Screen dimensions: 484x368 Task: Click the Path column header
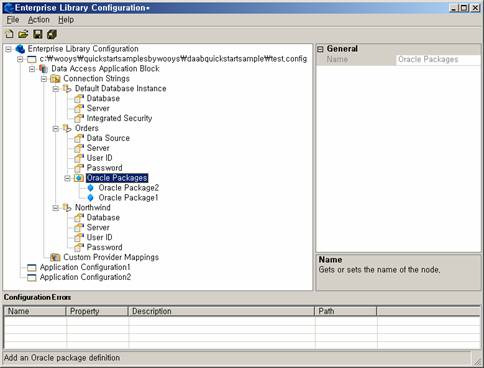tap(346, 311)
